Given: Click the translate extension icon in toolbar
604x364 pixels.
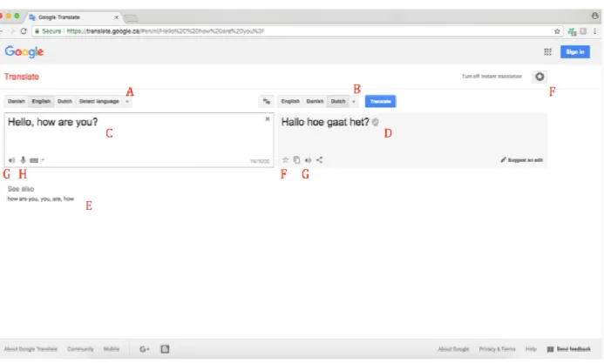Looking at the screenshot, I should point(572,31).
